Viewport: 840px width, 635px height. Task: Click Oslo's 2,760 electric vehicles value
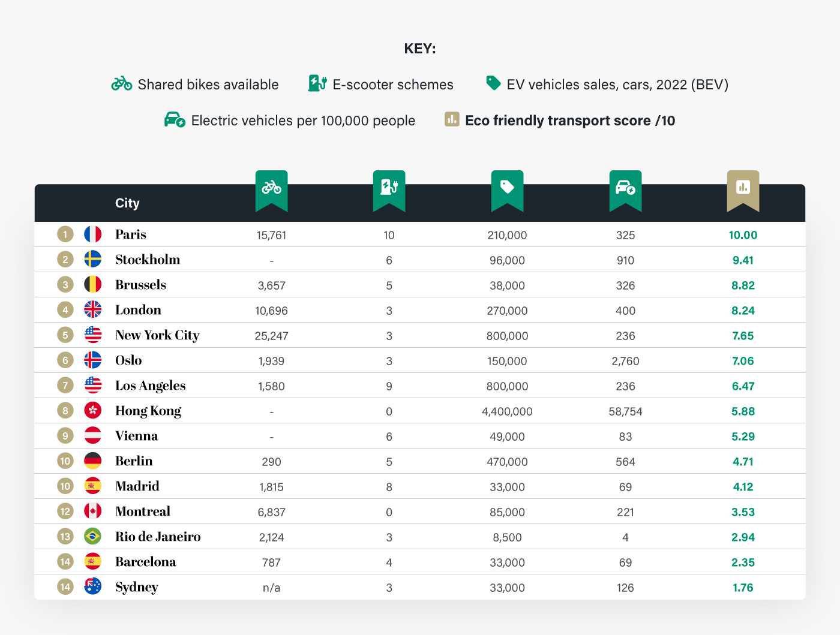625,361
